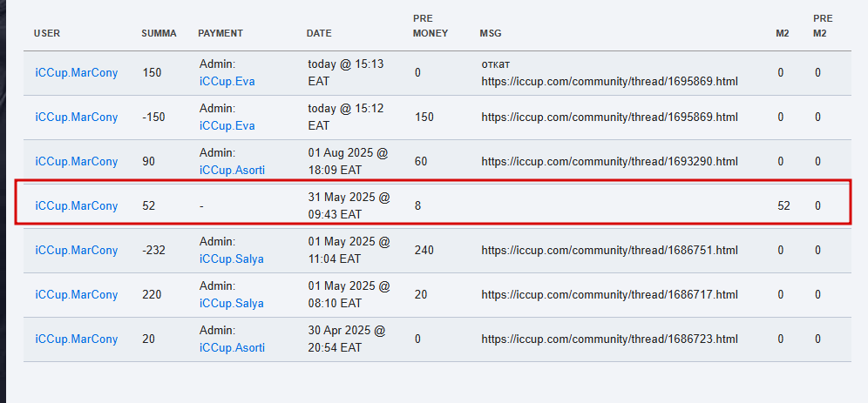Click iCCup.MarCony user in the 90 row
The width and height of the screenshot is (868, 403).
(x=77, y=161)
